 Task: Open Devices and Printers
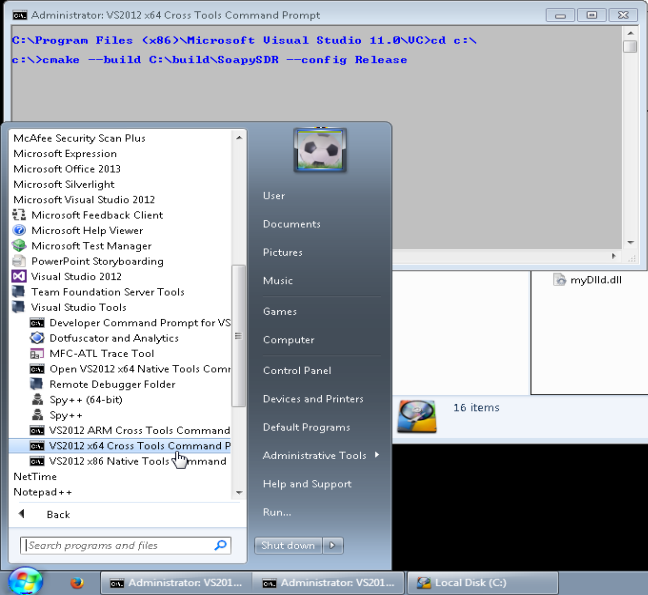(313, 399)
